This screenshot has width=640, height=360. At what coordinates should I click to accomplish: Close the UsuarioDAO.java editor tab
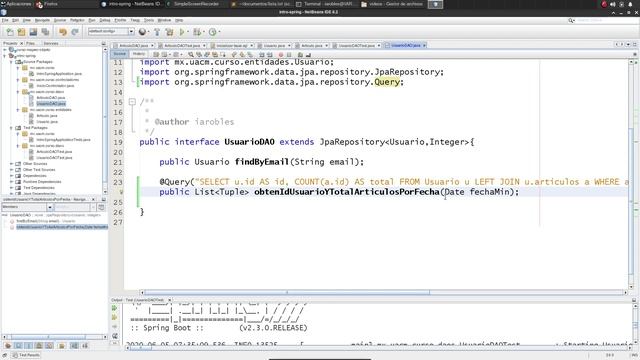tap(424, 45)
